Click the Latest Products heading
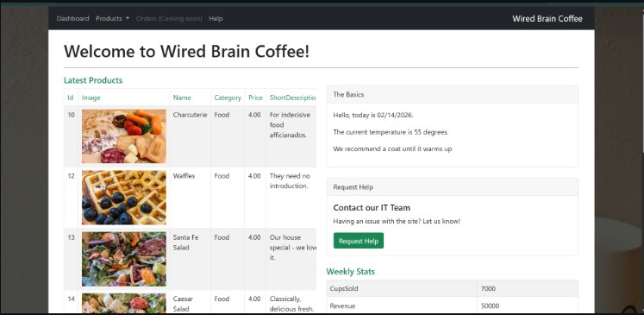 tap(93, 80)
